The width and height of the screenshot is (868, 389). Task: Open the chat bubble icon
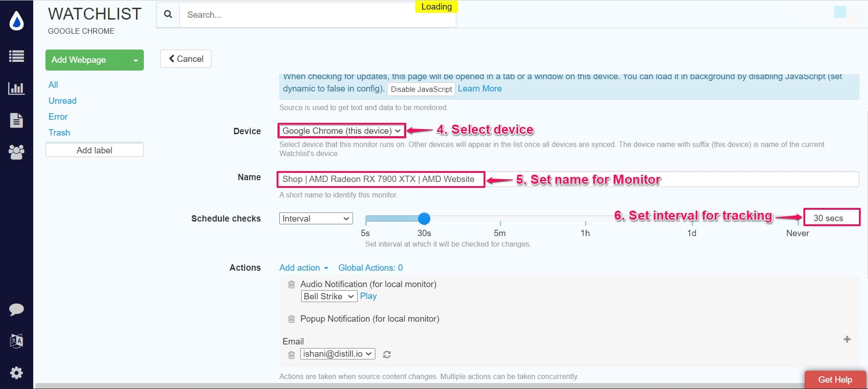tap(16, 309)
